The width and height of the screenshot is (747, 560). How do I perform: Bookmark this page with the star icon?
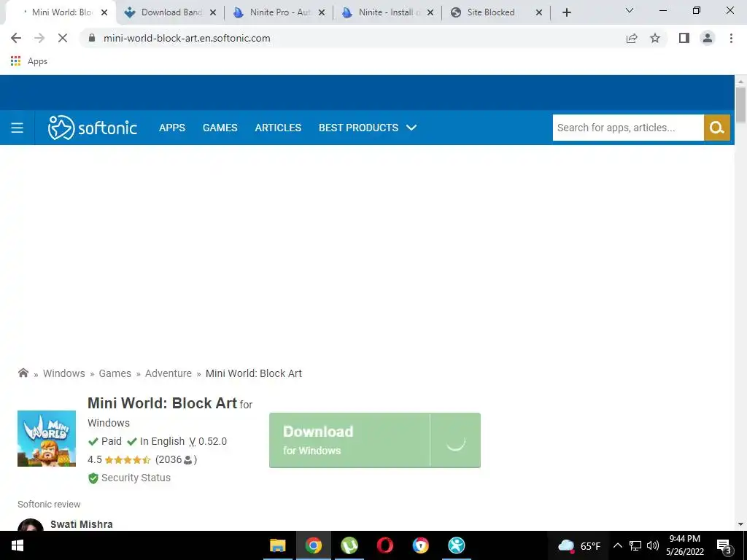[655, 38]
